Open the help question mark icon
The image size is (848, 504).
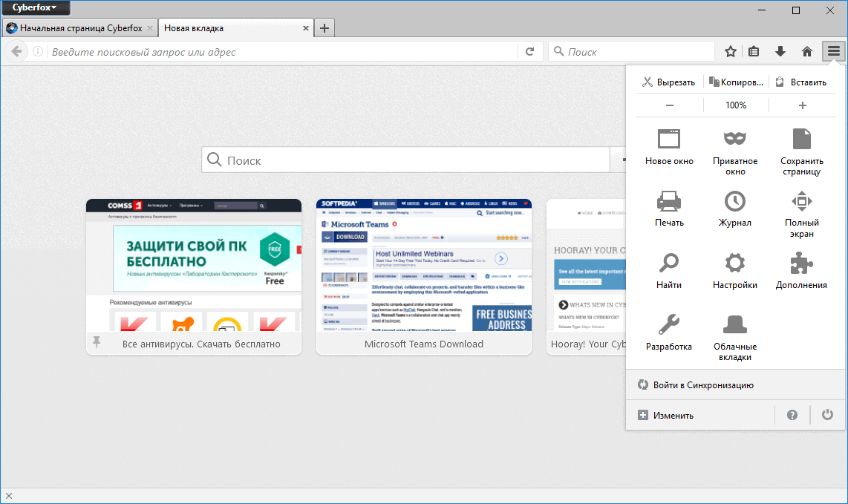click(x=792, y=416)
